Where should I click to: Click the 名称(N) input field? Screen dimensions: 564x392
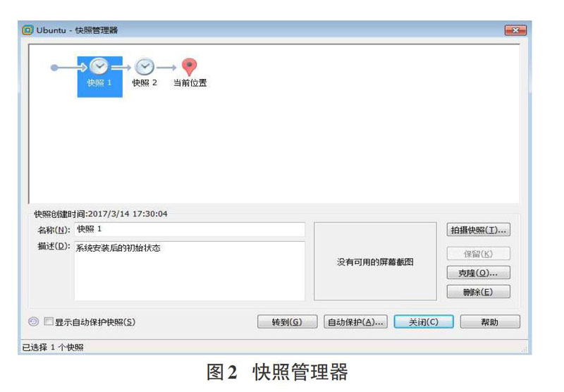(x=190, y=229)
